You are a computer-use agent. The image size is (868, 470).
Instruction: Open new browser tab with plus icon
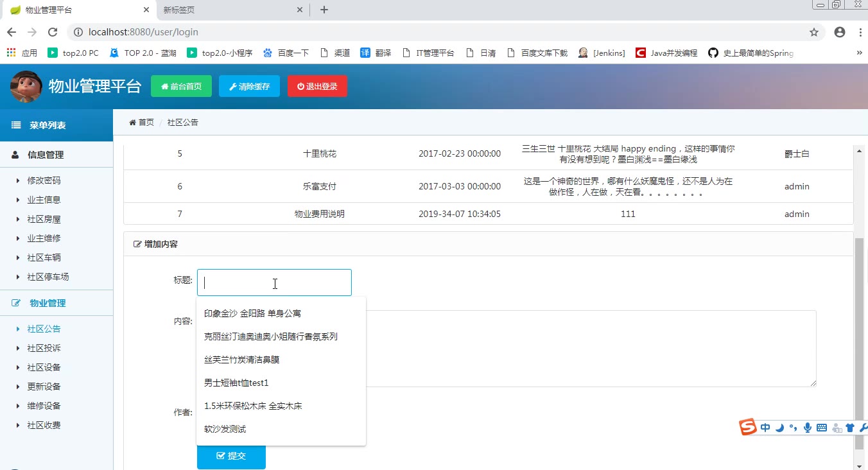(x=324, y=10)
